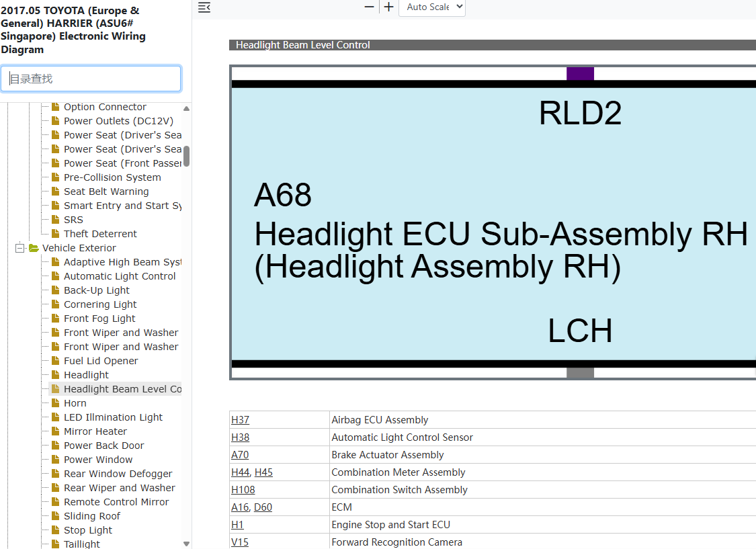
Task: Click the Taillight page icon
Action: pos(56,544)
